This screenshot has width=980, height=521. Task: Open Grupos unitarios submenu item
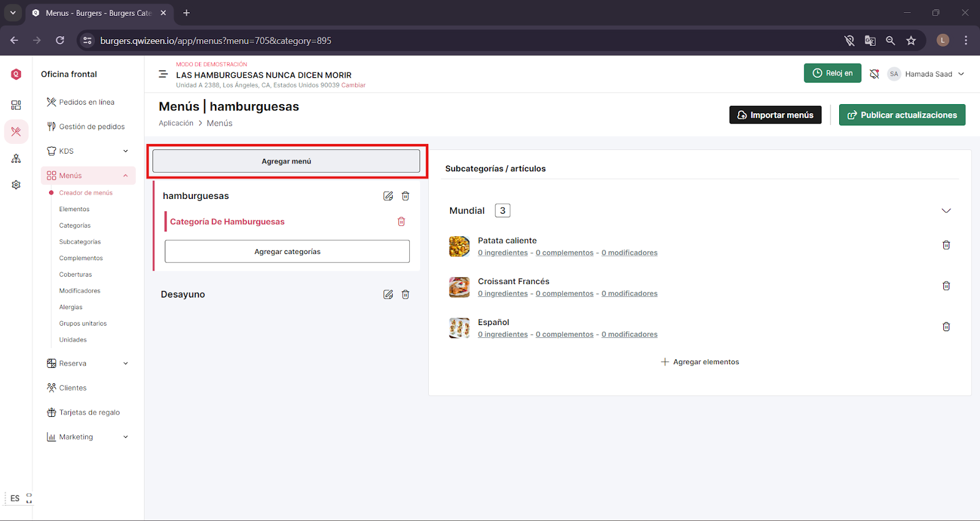coord(83,324)
